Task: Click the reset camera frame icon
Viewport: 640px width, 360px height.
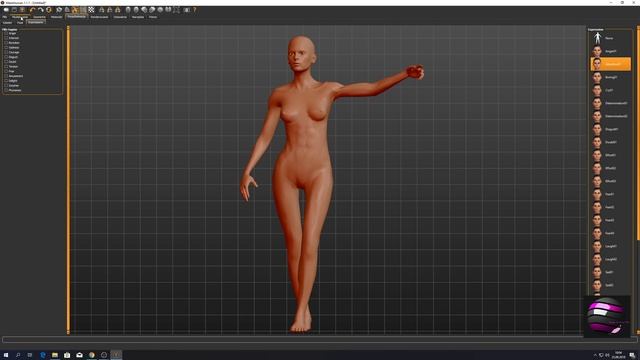Action: pos(176,10)
